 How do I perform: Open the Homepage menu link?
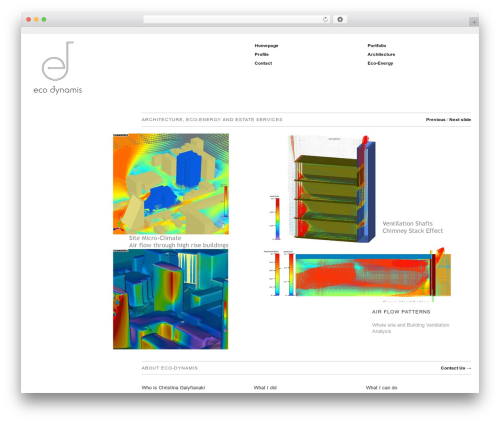pyautogui.click(x=266, y=46)
